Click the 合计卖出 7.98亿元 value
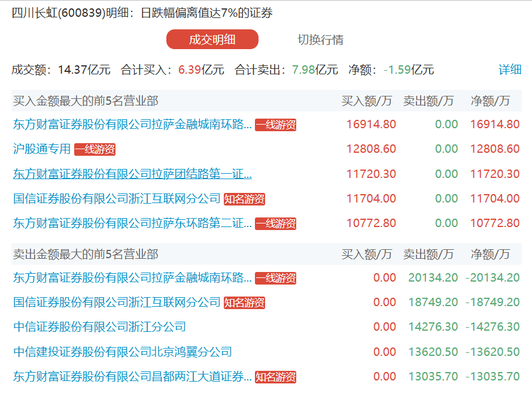 point(315,69)
